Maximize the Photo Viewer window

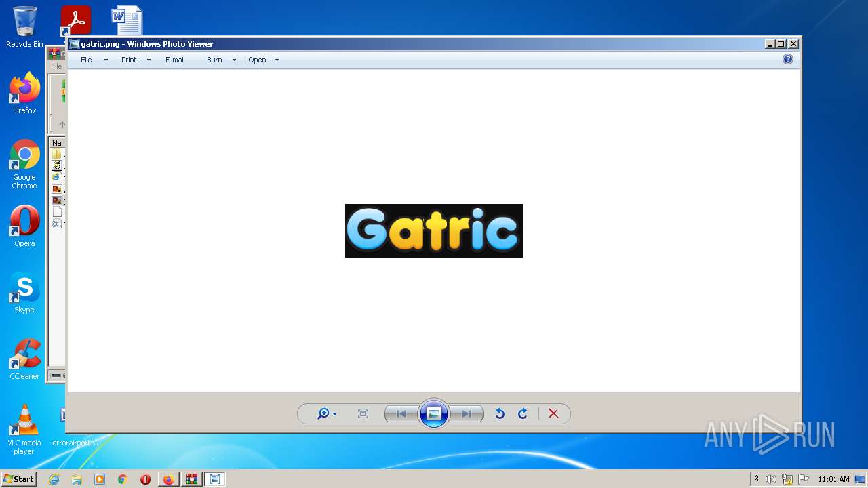point(781,44)
